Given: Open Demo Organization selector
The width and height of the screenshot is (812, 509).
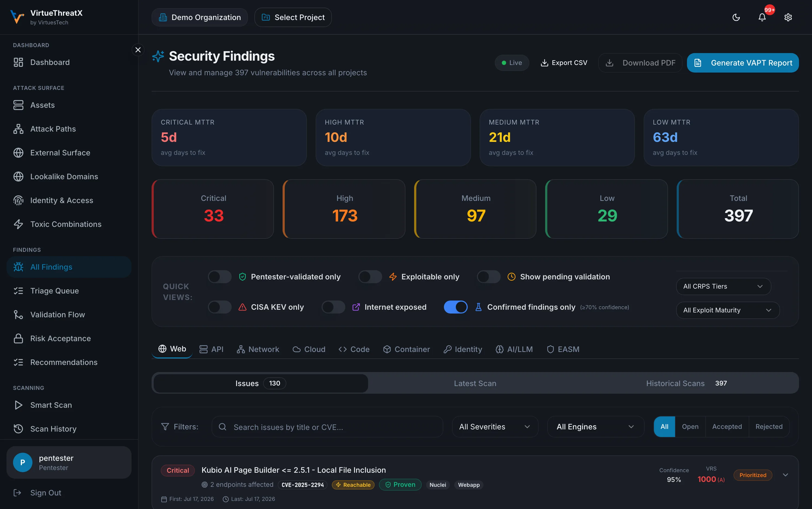Looking at the screenshot, I should (199, 18).
